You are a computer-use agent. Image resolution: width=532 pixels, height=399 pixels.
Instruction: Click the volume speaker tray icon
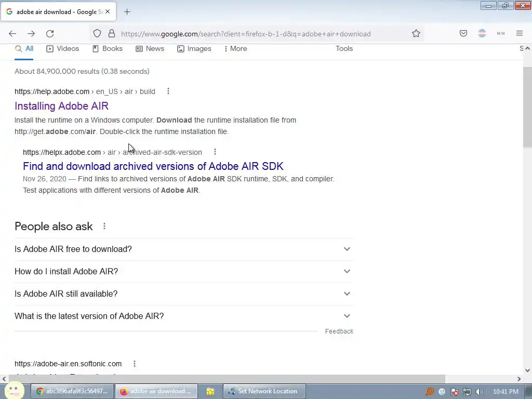coord(480,392)
